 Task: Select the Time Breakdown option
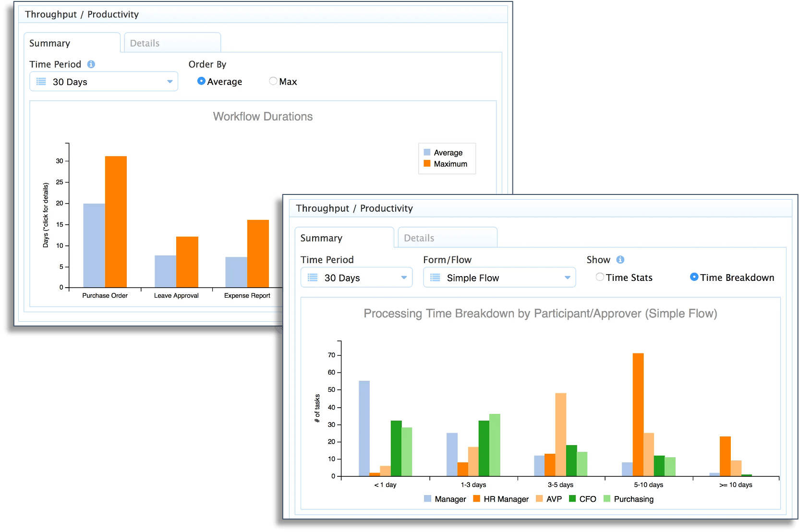tap(694, 278)
